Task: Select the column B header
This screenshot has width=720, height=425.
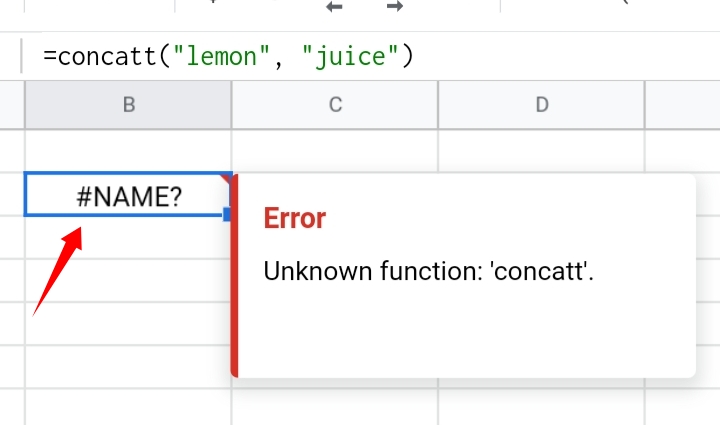Action: pyautogui.click(x=129, y=105)
